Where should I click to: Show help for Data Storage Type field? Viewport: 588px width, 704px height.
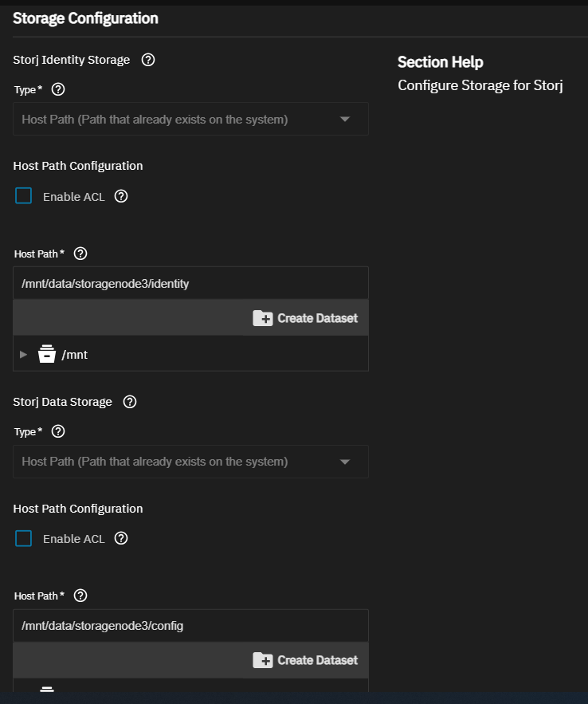click(x=58, y=431)
